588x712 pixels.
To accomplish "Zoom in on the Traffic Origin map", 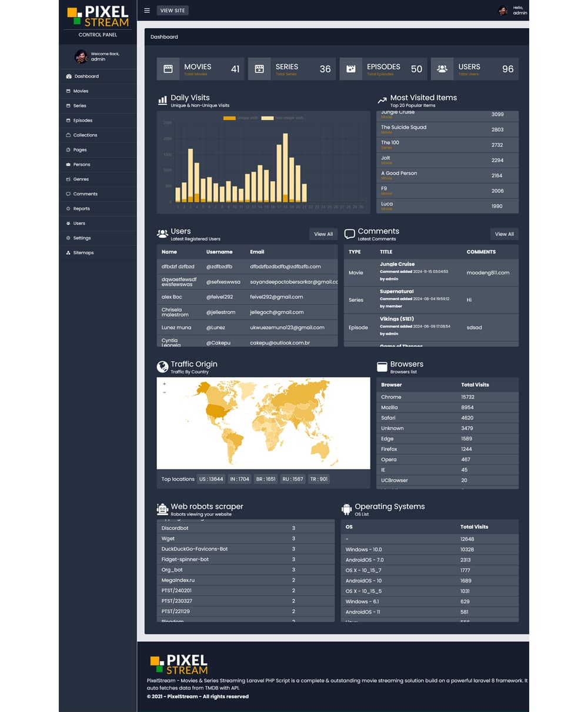I will [x=164, y=384].
